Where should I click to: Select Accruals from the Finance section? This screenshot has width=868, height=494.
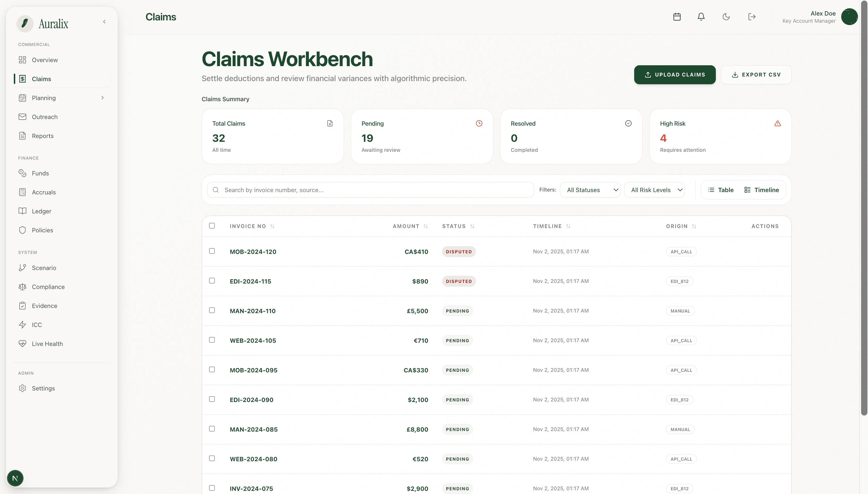(x=44, y=192)
